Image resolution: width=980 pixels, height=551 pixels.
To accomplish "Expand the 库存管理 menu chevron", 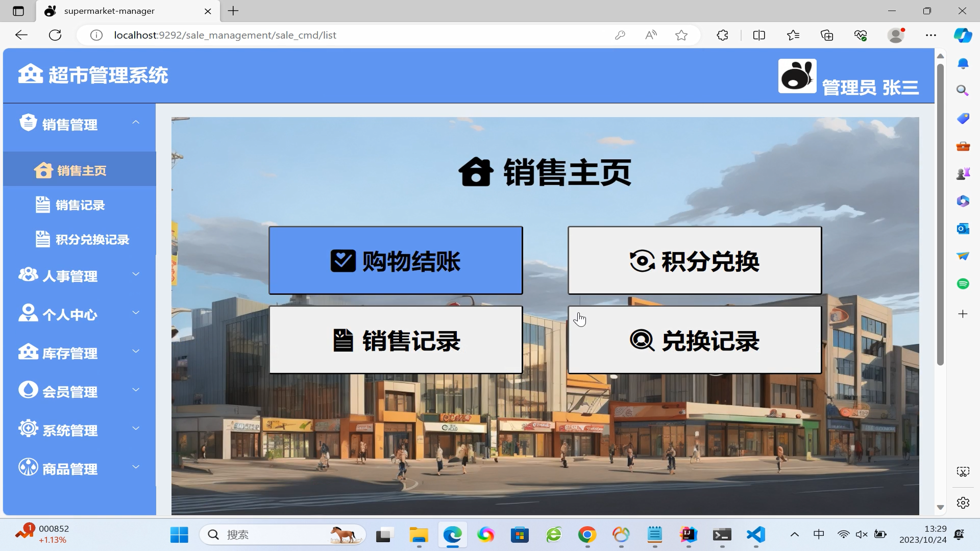I will [x=136, y=352].
